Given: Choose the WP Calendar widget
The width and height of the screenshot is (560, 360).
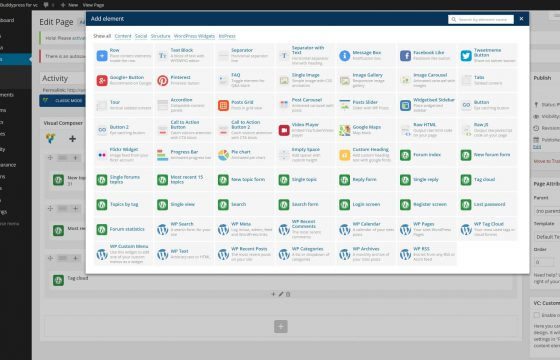Looking at the screenshot, I should click(366, 229).
